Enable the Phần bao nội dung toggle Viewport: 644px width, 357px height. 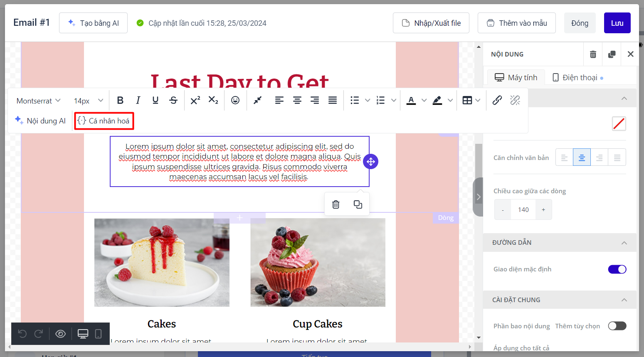(617, 326)
